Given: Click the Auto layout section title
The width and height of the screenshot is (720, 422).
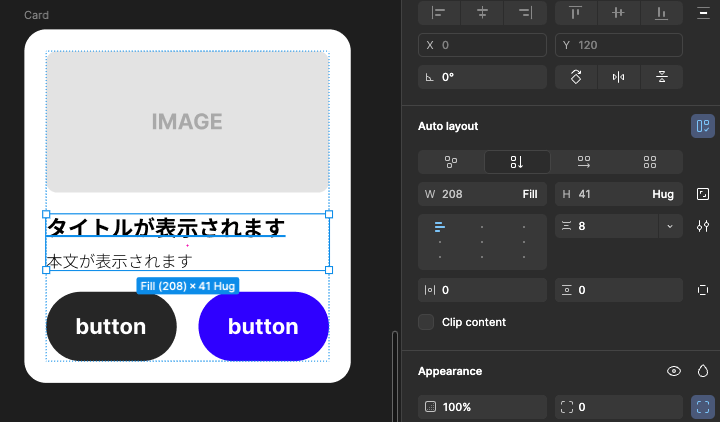Looking at the screenshot, I should pyautogui.click(x=448, y=126).
